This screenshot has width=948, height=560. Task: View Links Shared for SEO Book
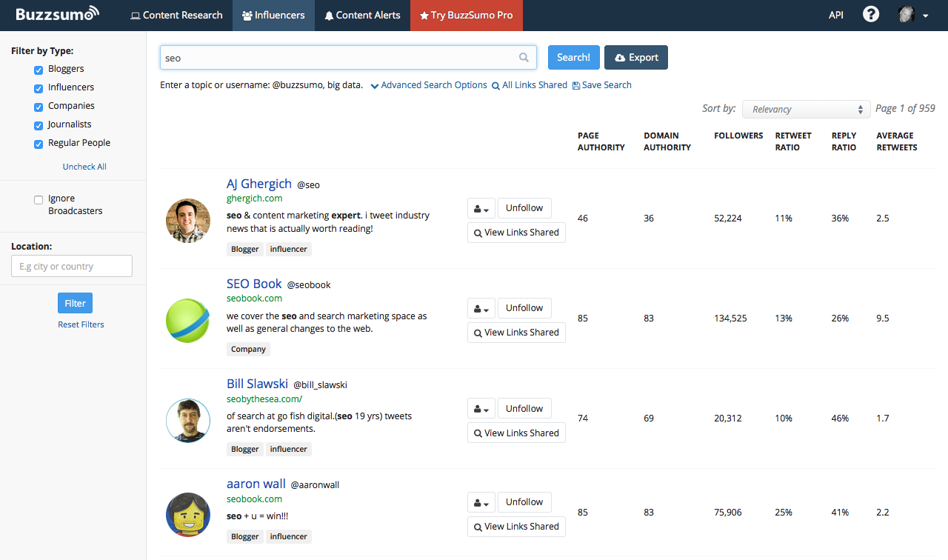tap(516, 333)
